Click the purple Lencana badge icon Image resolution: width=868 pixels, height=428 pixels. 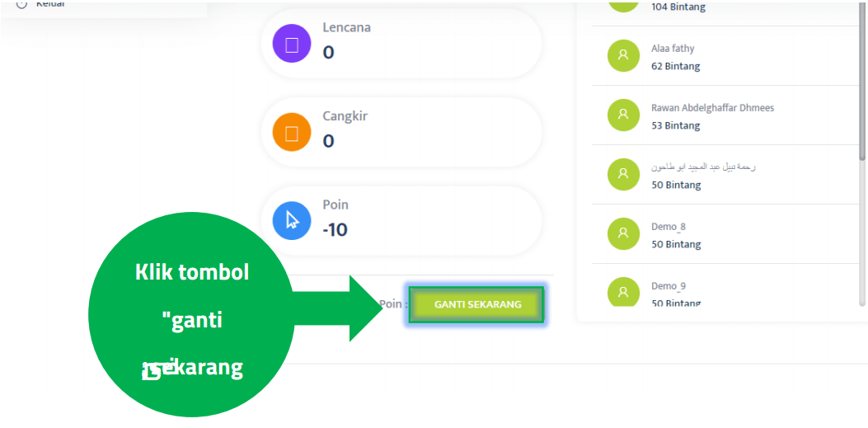tap(292, 45)
